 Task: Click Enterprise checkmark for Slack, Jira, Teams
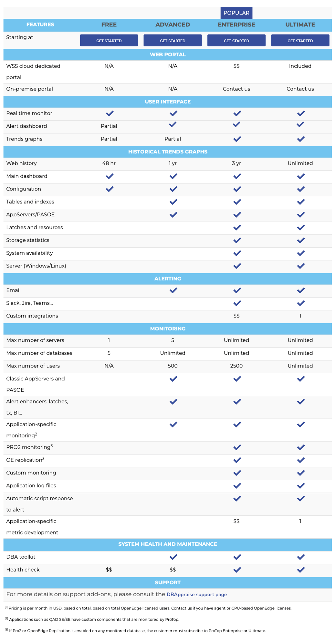pyautogui.click(x=237, y=303)
